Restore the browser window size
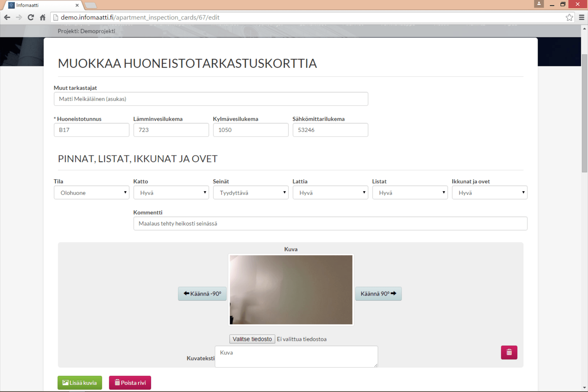Viewport: 588px width, 392px height. [563, 4]
